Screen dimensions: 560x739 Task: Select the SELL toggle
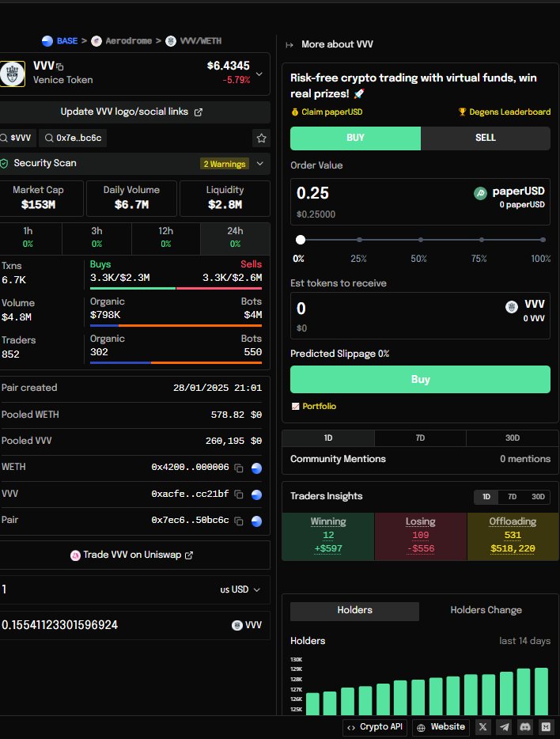tap(486, 138)
